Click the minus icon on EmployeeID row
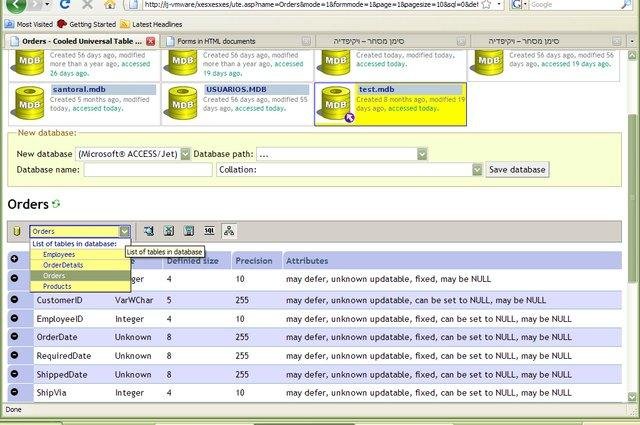The width and height of the screenshot is (640, 425). tap(14, 318)
